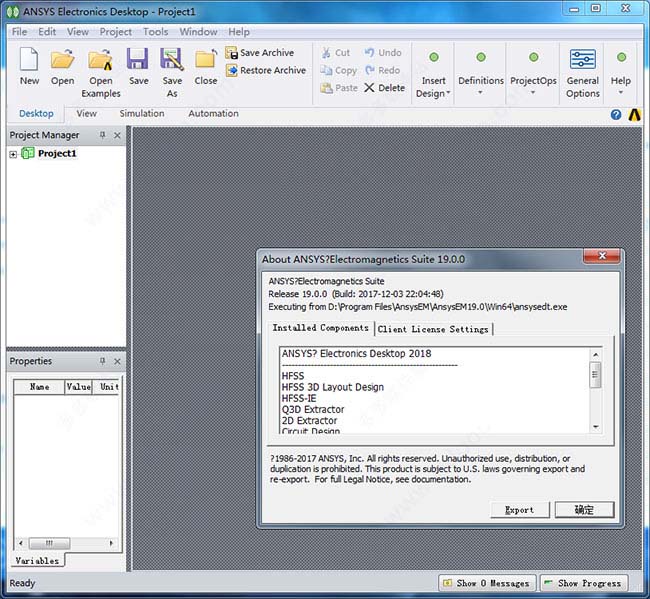
Task: Expand the Project1 tree node
Action: point(13,154)
